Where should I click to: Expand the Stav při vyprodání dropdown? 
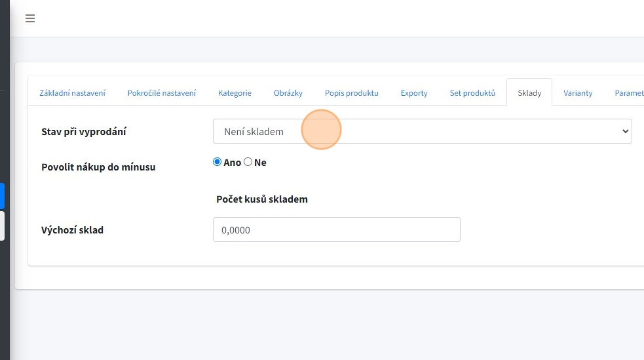click(x=422, y=131)
